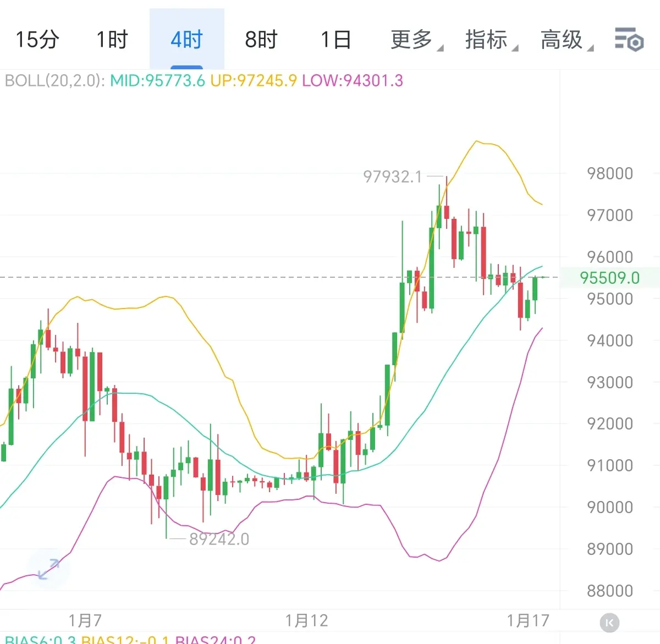Tap the BIAS6 indicator value

click(x=40, y=640)
